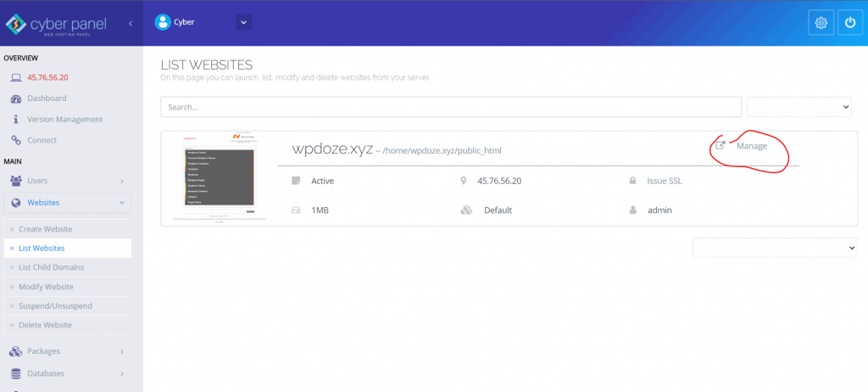The width and height of the screenshot is (868, 392).
Task: Click the Active status note icon
Action: [x=296, y=181]
